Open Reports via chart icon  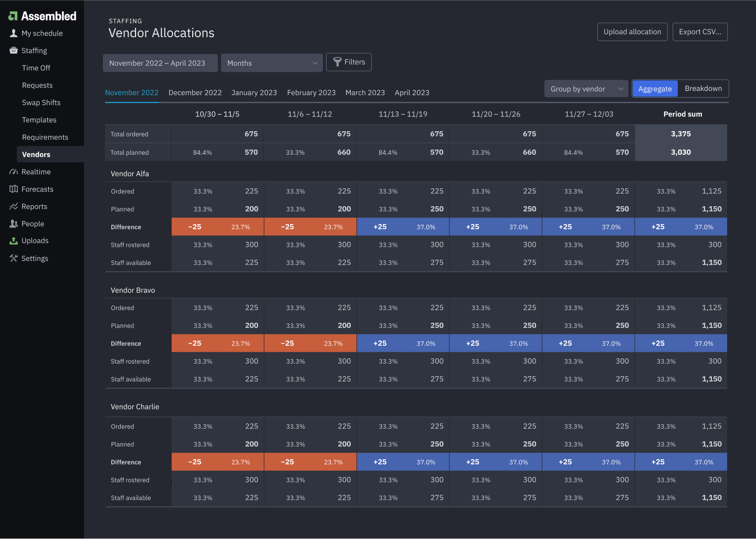point(14,206)
